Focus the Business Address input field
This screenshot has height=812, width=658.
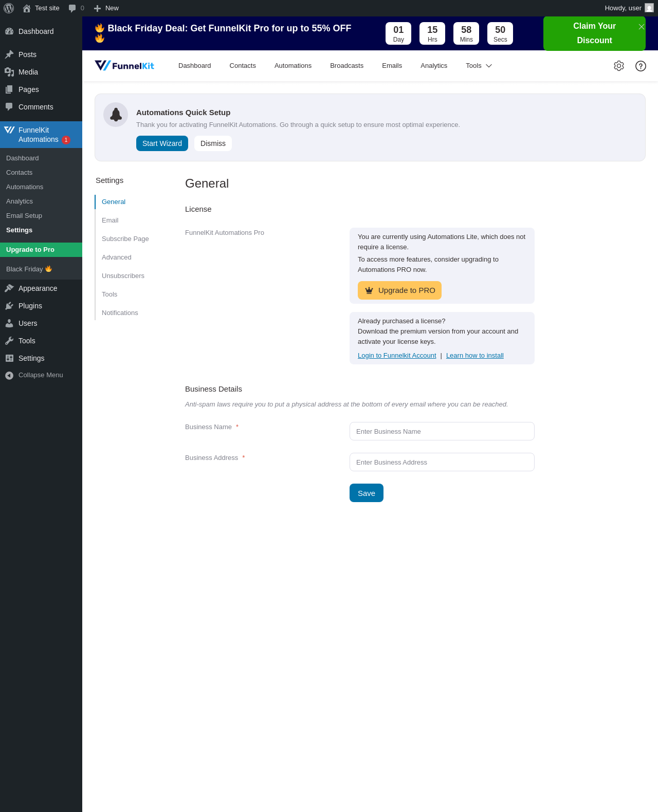tap(442, 462)
